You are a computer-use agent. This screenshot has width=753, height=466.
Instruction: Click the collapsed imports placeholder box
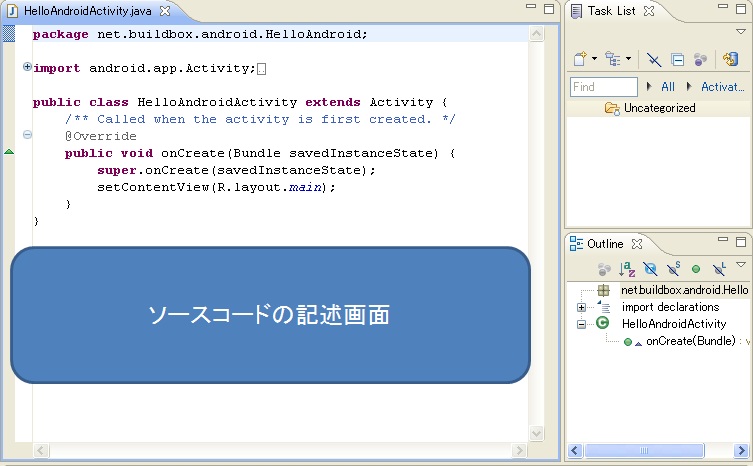261,70
